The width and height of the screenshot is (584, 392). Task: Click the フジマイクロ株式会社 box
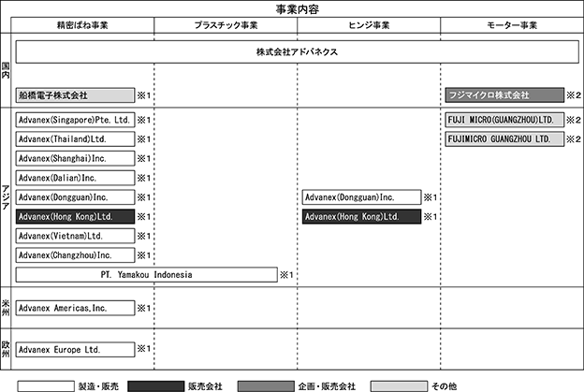[504, 95]
